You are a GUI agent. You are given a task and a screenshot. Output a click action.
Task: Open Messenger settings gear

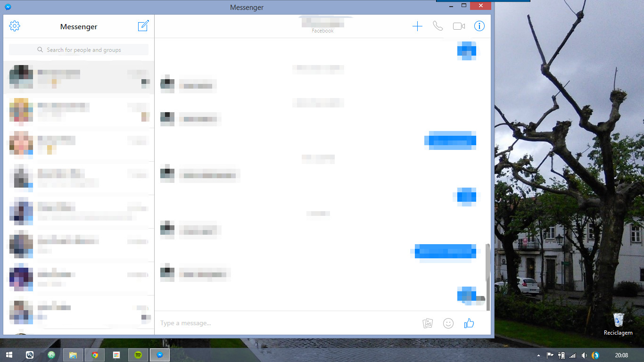click(x=15, y=26)
